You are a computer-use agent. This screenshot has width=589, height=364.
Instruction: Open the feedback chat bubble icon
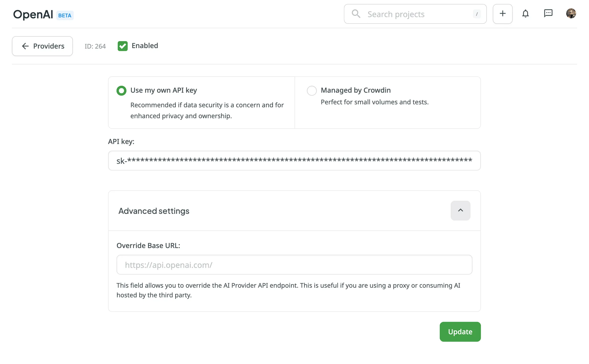548,14
